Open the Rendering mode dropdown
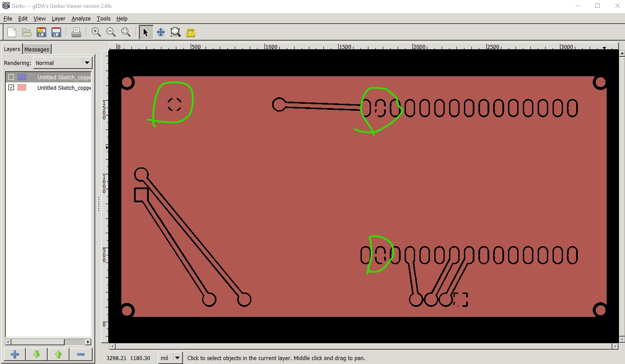Viewport: 625px width, 364px height. (63, 63)
